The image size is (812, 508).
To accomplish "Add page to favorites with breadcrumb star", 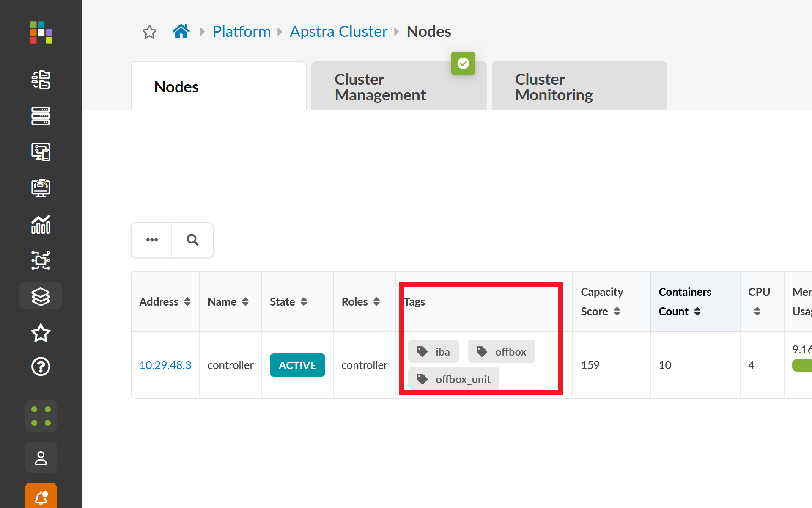I will (x=149, y=32).
